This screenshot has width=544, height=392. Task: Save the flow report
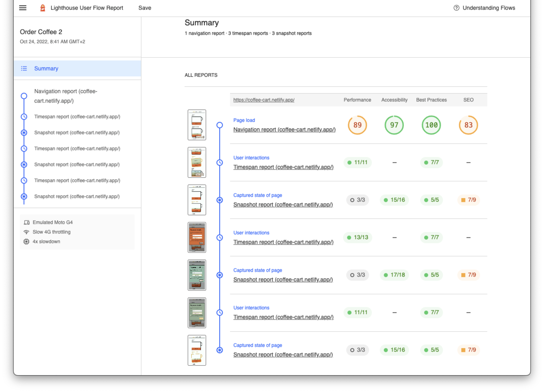145,8
